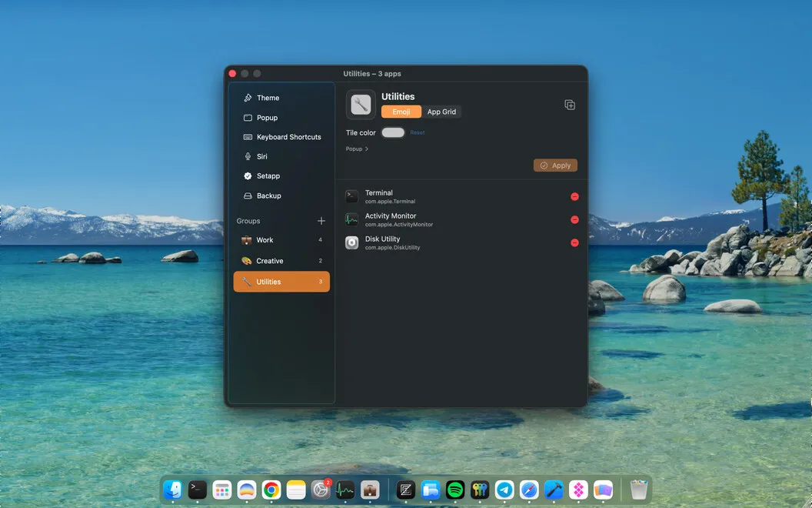Open the briefcase Work group in Dock

[x=370, y=490]
